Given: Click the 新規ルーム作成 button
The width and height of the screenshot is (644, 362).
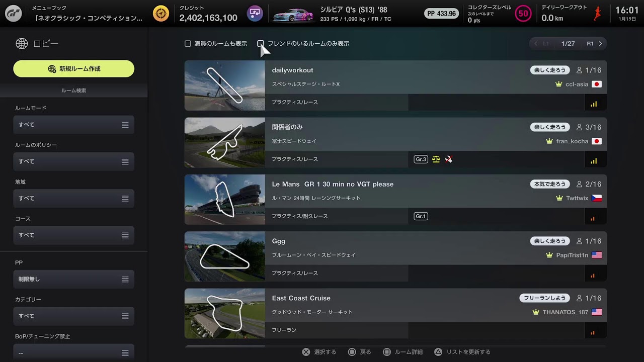Looking at the screenshot, I should click(74, 69).
